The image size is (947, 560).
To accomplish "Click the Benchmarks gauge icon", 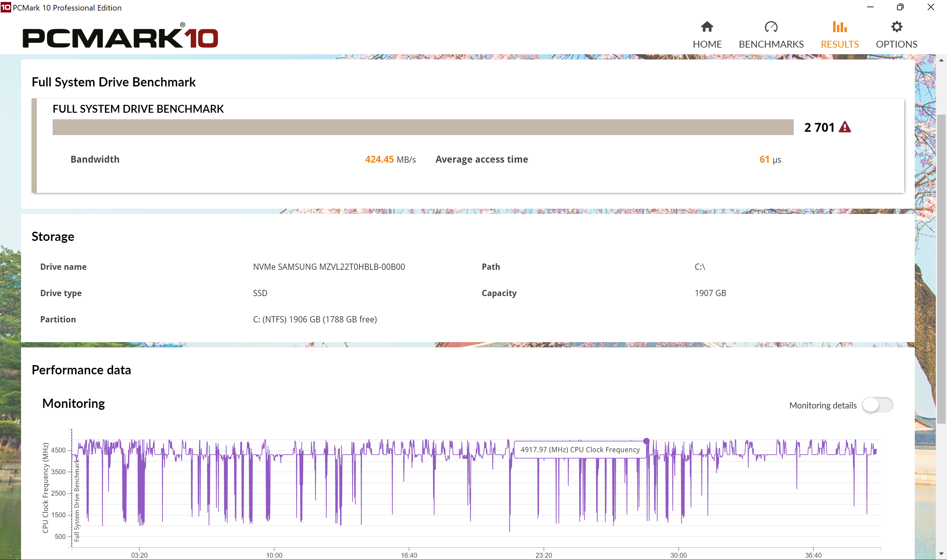I will [771, 27].
